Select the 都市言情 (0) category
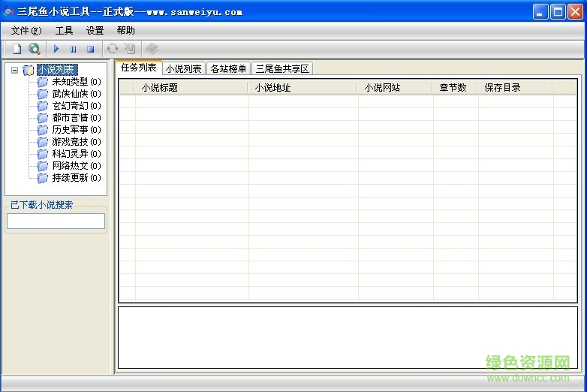Image resolution: width=587 pixels, height=392 pixels. 77,118
